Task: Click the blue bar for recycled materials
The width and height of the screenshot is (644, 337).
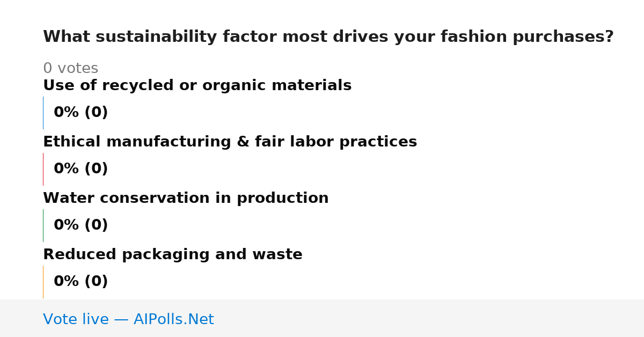Action: [43, 113]
